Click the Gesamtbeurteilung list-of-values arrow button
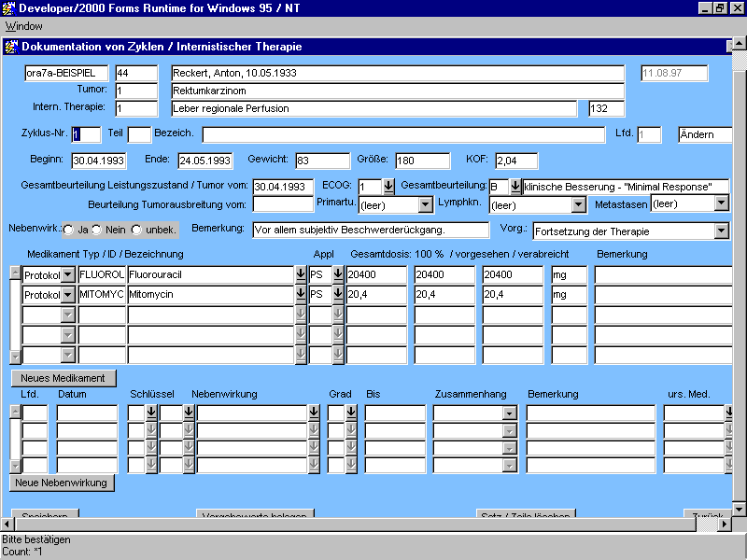747x560 pixels. point(514,187)
